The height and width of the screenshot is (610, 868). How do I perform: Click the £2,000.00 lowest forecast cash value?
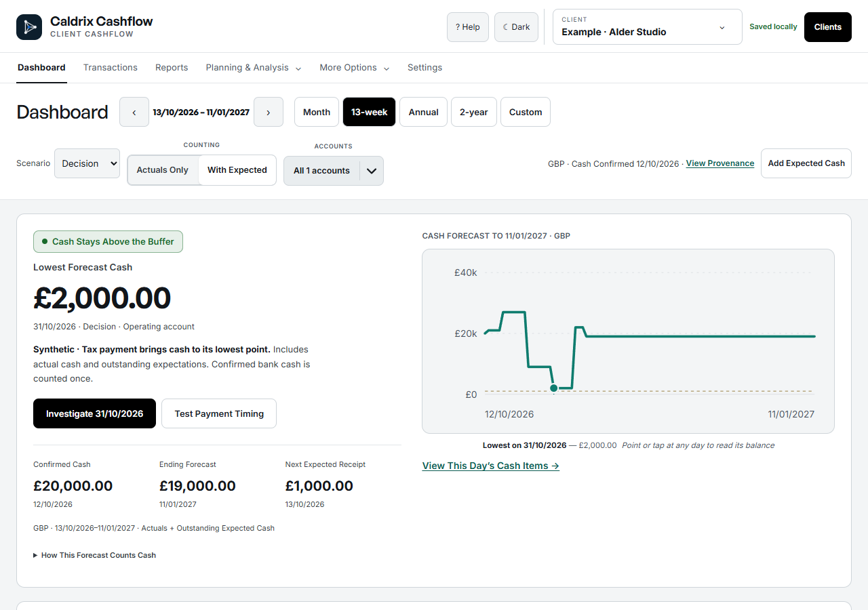[102, 298]
